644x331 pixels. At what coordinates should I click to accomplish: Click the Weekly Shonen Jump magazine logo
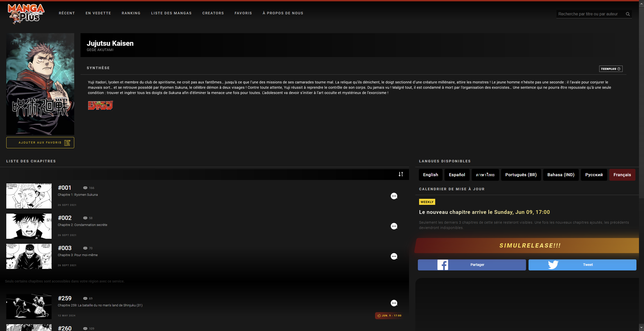point(100,106)
